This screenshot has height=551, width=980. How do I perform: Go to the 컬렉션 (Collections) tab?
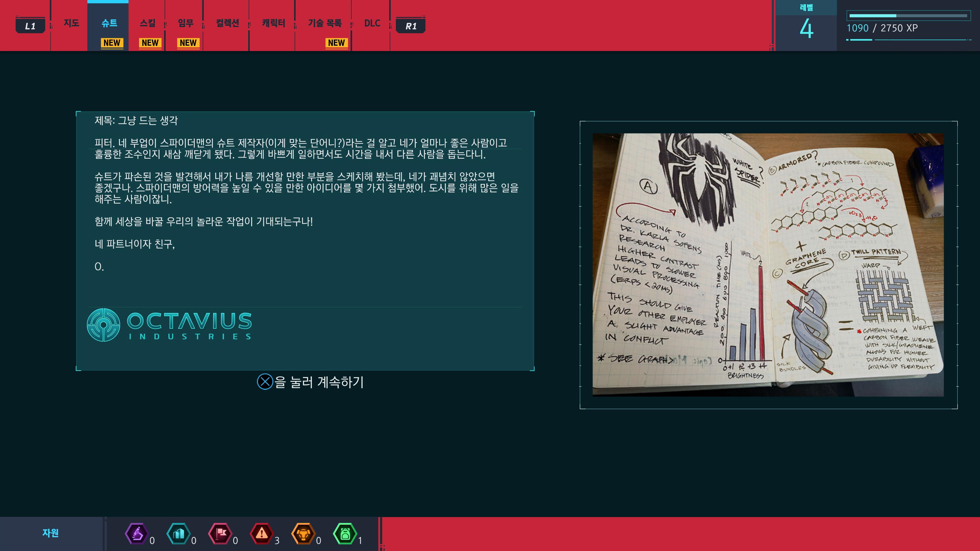coord(227,23)
